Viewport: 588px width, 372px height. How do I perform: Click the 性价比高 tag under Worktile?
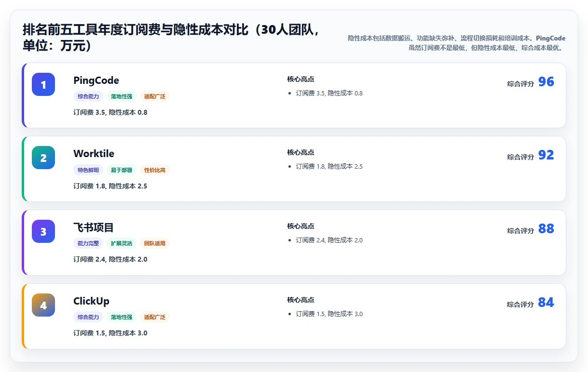(155, 170)
